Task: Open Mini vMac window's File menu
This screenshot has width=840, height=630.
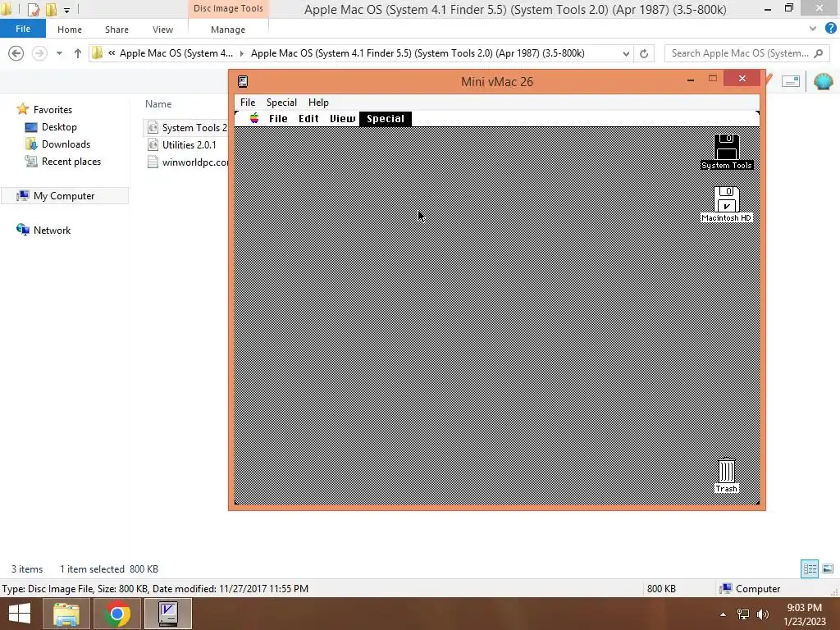Action: click(x=248, y=103)
